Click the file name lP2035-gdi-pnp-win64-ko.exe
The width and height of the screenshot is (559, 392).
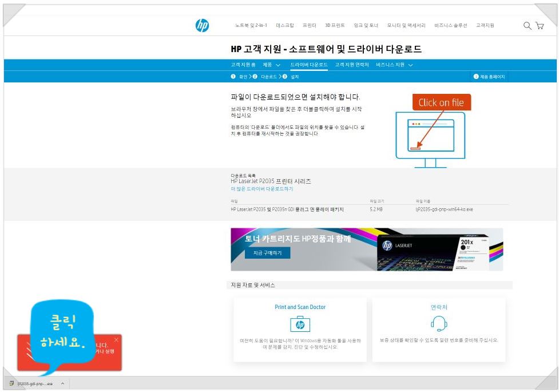[x=444, y=209]
